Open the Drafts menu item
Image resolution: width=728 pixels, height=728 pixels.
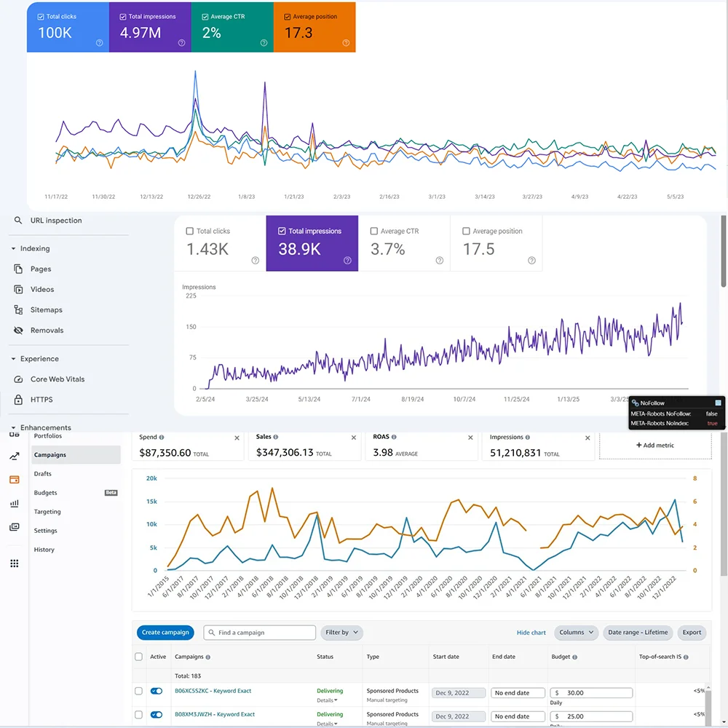coord(43,474)
